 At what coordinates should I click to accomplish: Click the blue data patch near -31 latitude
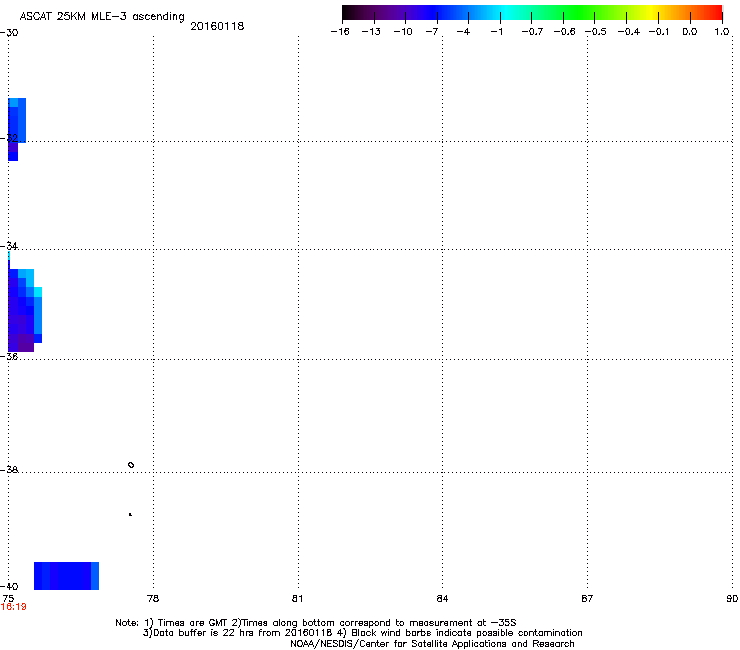coord(17,129)
